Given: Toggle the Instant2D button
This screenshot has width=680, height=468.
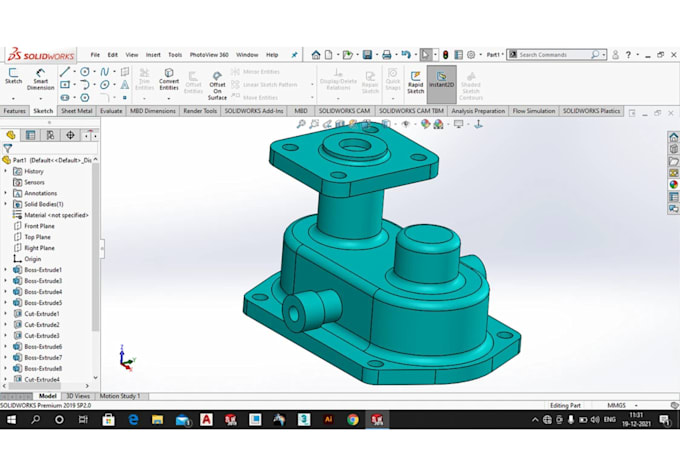Looking at the screenshot, I should pyautogui.click(x=441, y=85).
